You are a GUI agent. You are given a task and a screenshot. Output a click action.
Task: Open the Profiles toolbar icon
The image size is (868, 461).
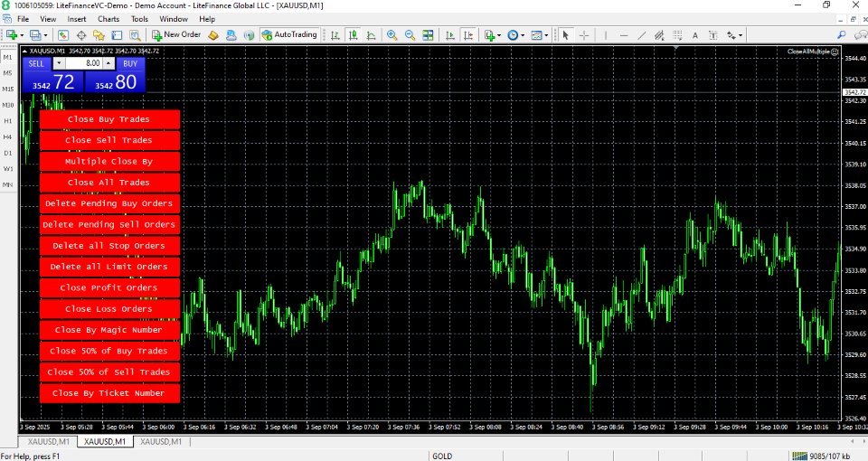(x=35, y=35)
